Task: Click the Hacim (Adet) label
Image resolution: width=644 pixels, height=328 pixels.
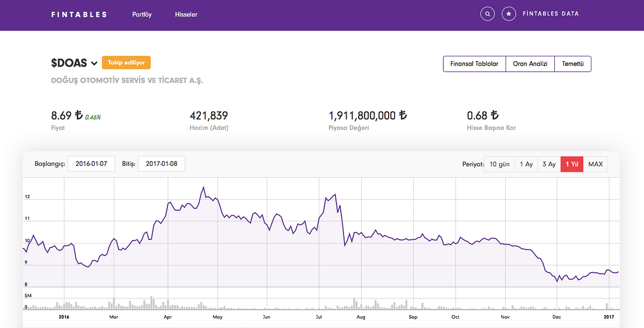Action: pyautogui.click(x=209, y=128)
